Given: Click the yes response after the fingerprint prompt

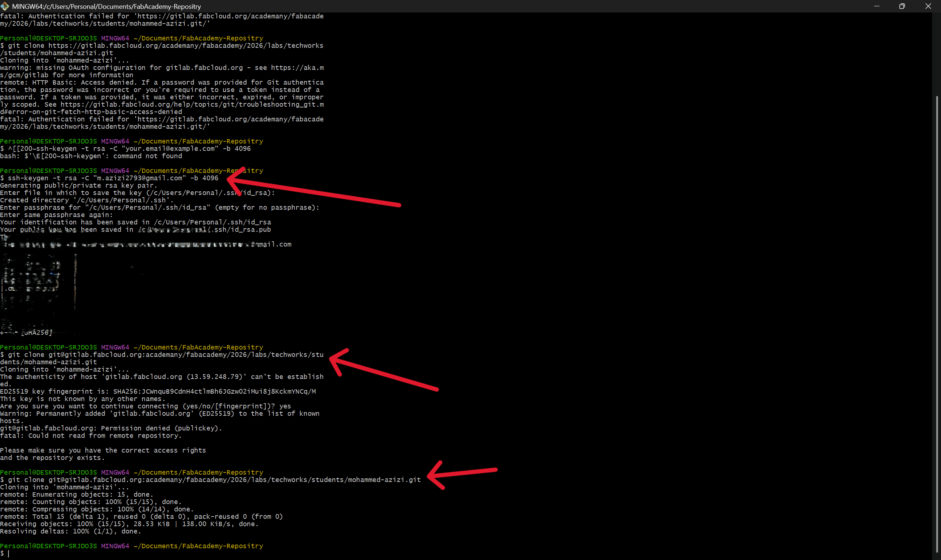Looking at the screenshot, I should [285, 406].
